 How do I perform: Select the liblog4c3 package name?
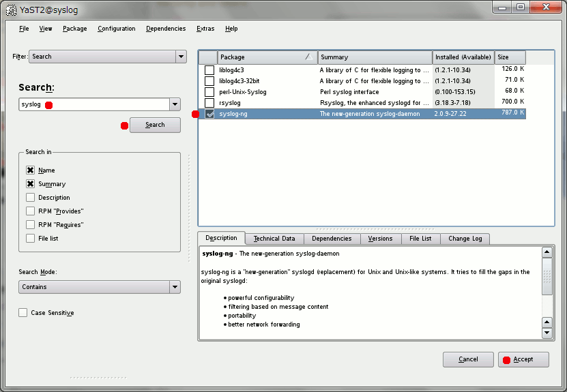[231, 70]
